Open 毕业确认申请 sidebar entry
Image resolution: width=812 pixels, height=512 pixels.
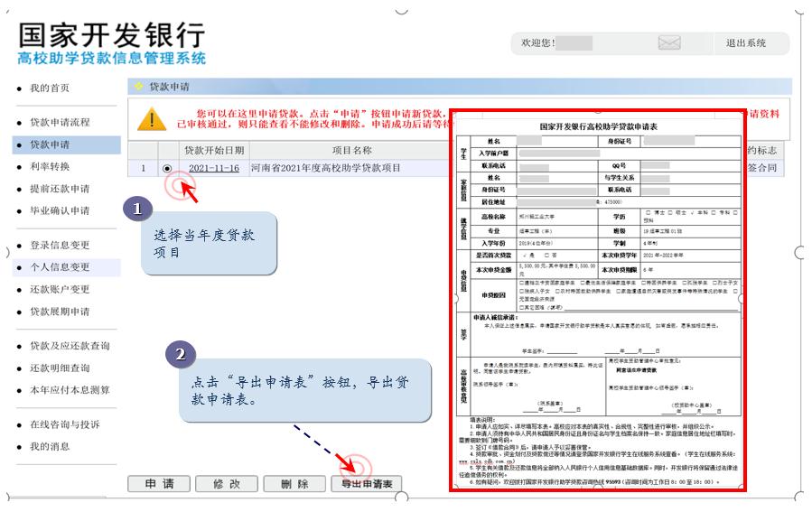[x=60, y=210]
